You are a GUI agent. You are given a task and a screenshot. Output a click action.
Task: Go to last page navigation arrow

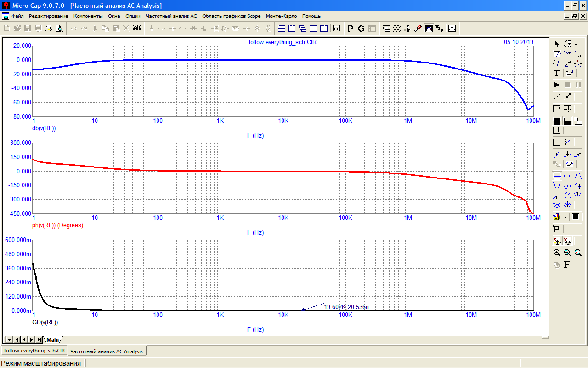(x=39, y=339)
